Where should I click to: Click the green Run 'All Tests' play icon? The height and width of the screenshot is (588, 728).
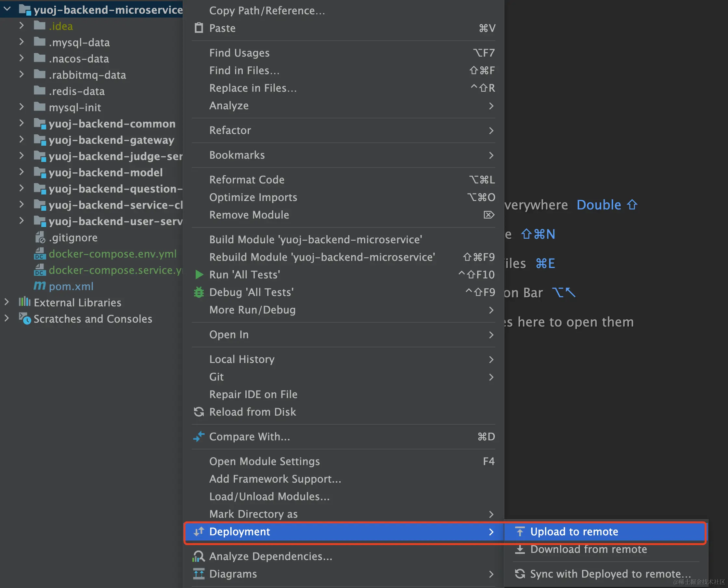(199, 275)
